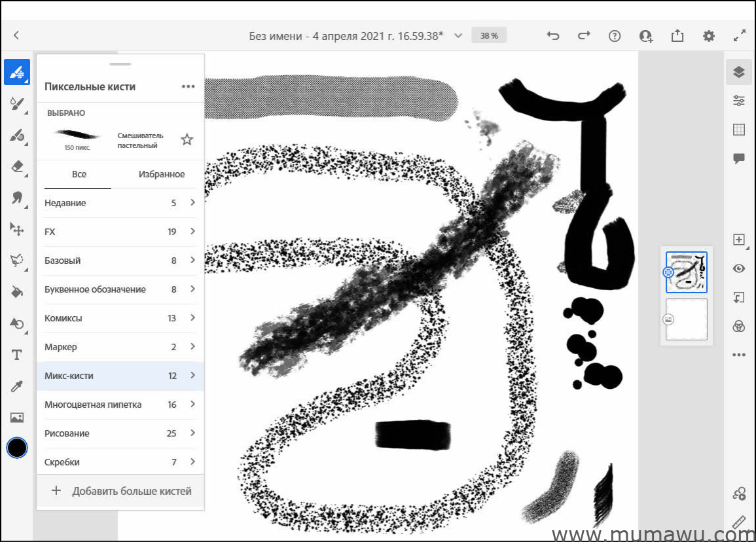
Task: Open the Share export icon
Action: 677,36
